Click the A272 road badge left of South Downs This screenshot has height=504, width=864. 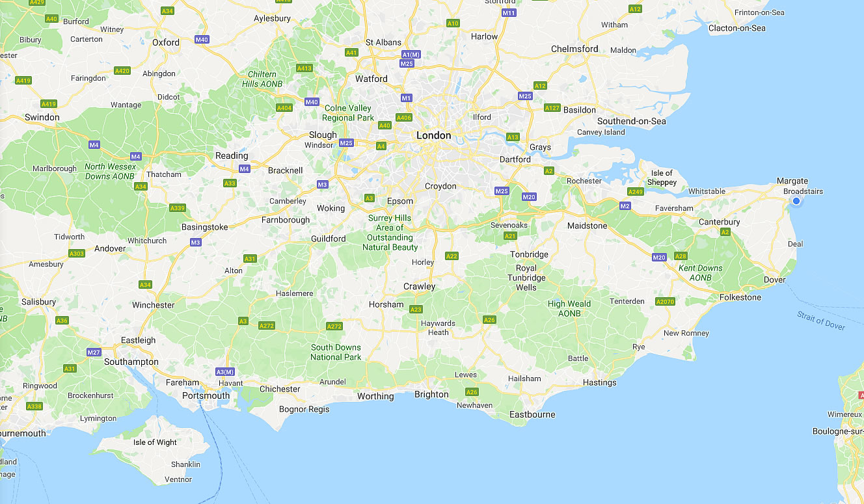pos(267,326)
